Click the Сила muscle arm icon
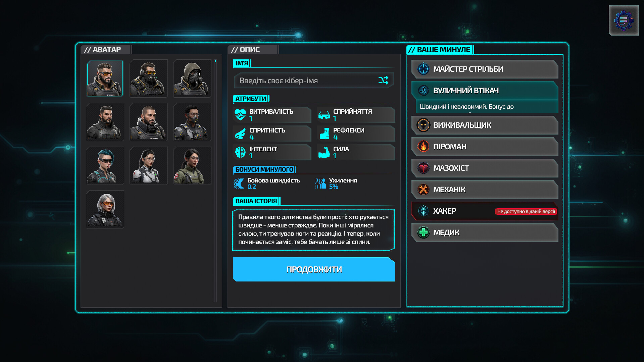Viewport: 644px width, 362px height. click(x=324, y=152)
